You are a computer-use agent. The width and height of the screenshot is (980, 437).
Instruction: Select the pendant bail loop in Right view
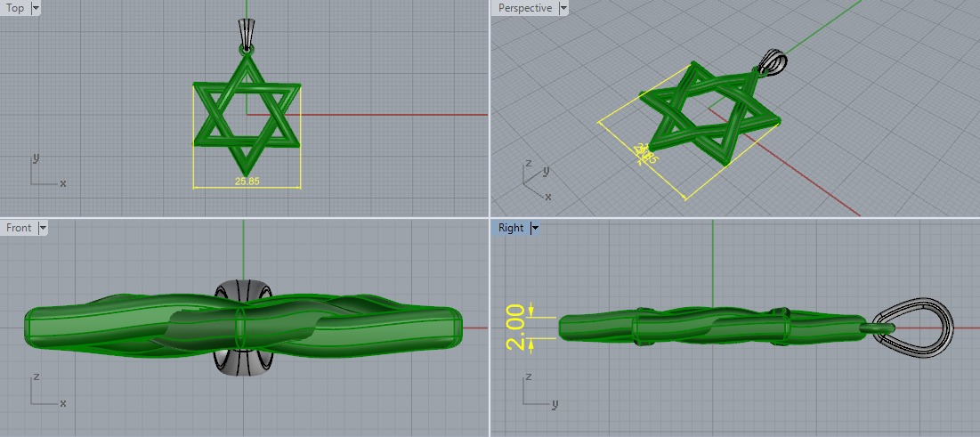click(912, 328)
